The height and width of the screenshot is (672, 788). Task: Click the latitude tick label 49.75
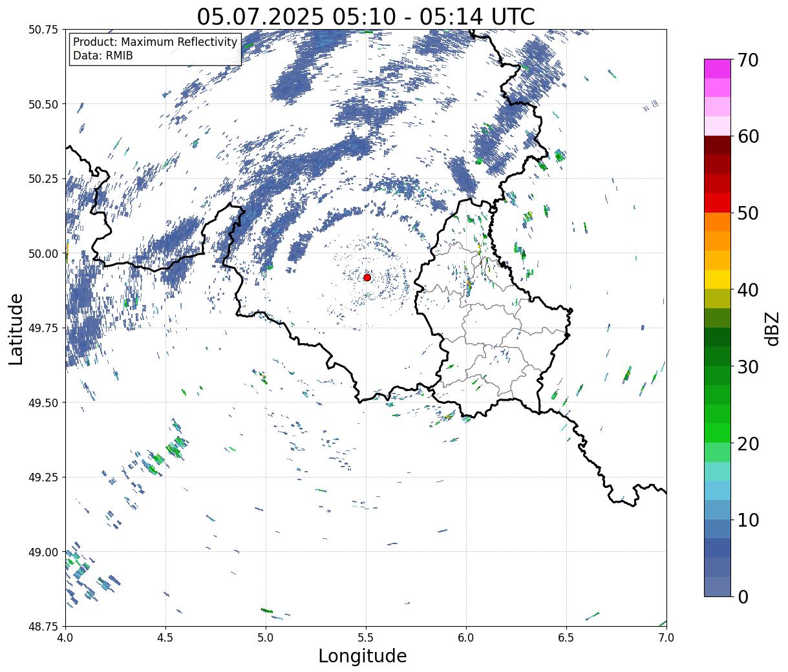pyautogui.click(x=43, y=328)
